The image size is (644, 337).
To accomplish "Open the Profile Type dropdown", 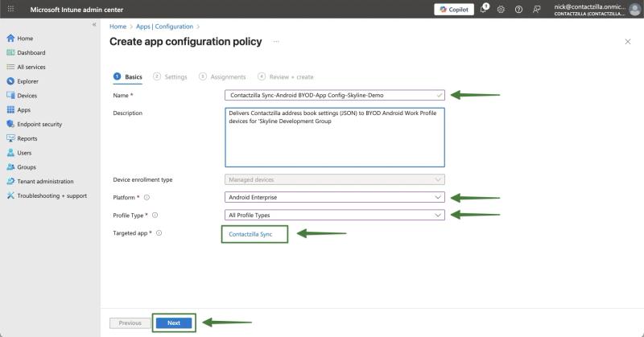I will pos(334,215).
